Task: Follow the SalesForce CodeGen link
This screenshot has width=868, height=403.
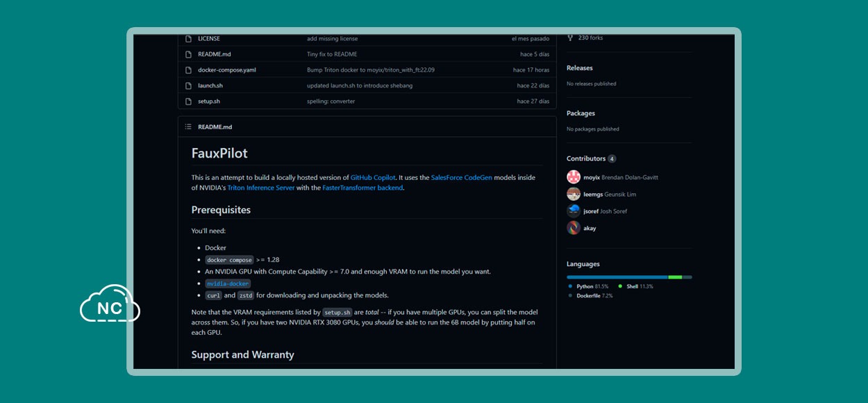Action: [462, 177]
